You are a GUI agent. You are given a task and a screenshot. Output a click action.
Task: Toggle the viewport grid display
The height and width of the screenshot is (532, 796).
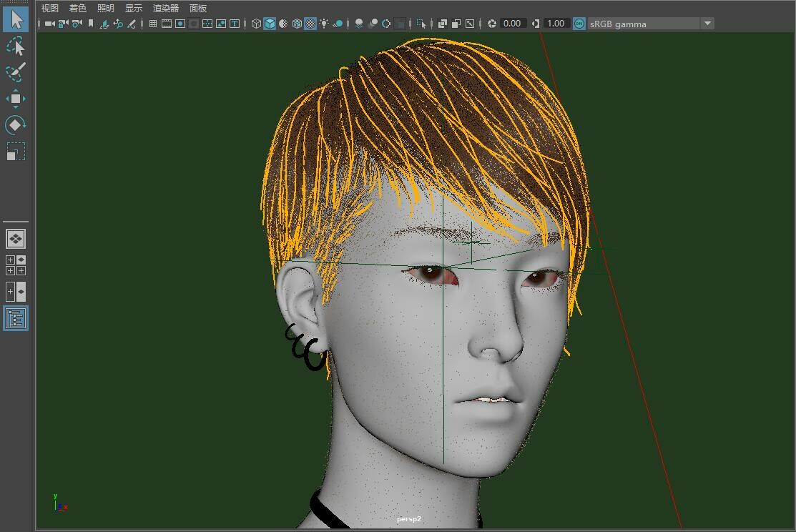click(x=153, y=24)
